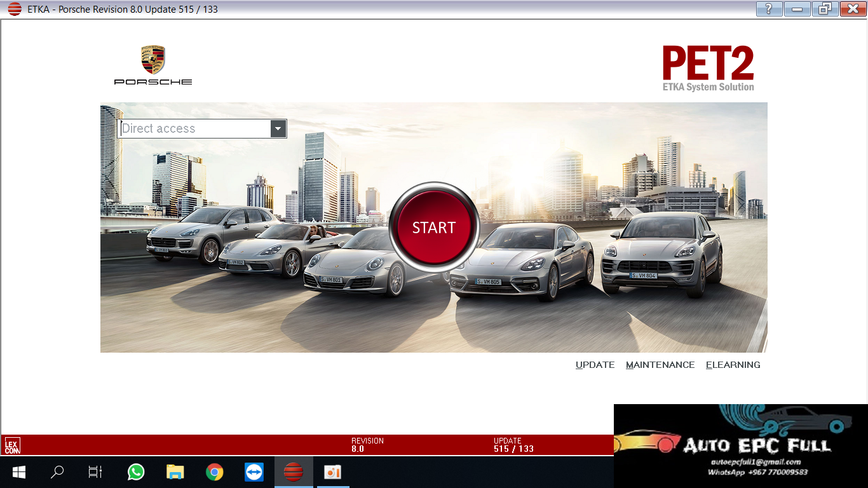Click the help question mark button

tap(769, 9)
